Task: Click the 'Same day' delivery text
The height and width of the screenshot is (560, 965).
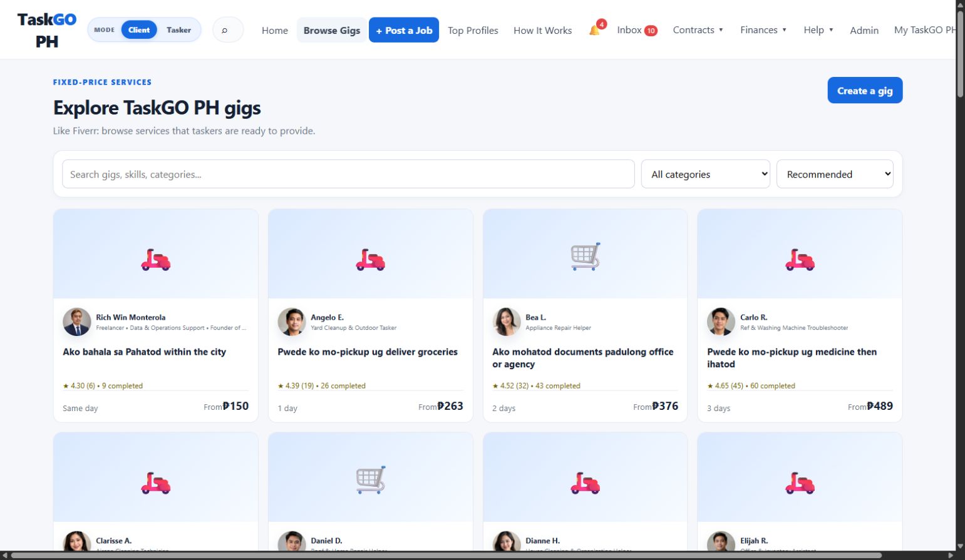Action: pyautogui.click(x=80, y=408)
